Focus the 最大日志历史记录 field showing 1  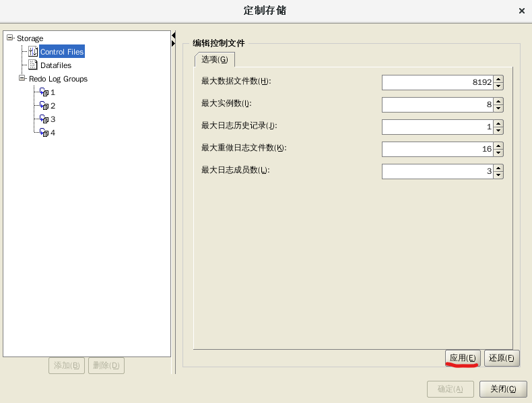438,127
